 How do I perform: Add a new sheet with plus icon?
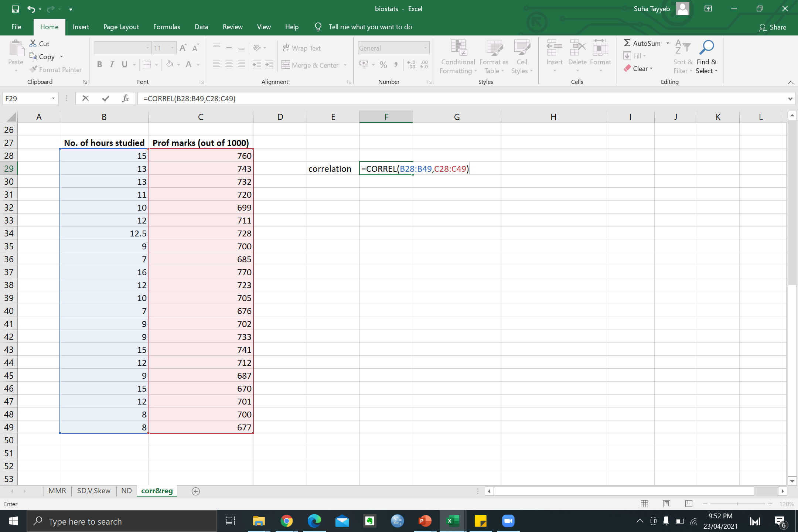click(x=196, y=491)
